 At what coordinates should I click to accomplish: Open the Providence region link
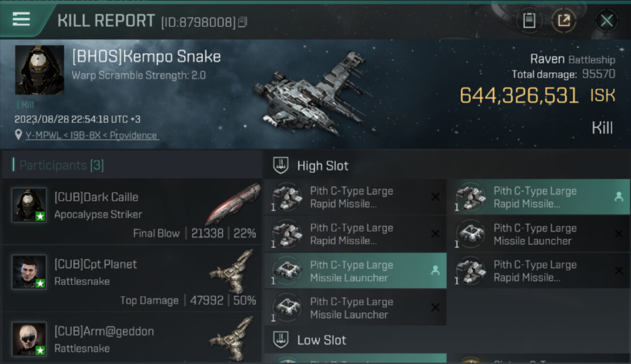(x=133, y=135)
